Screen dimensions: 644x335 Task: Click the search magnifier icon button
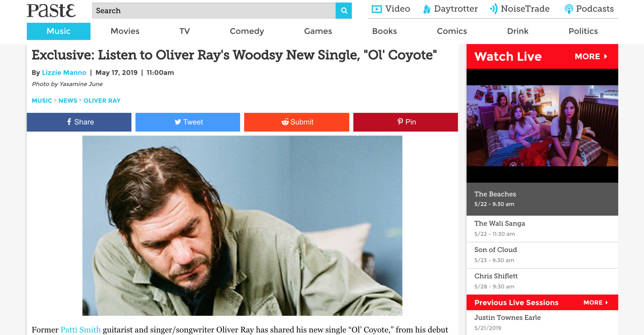tap(344, 11)
